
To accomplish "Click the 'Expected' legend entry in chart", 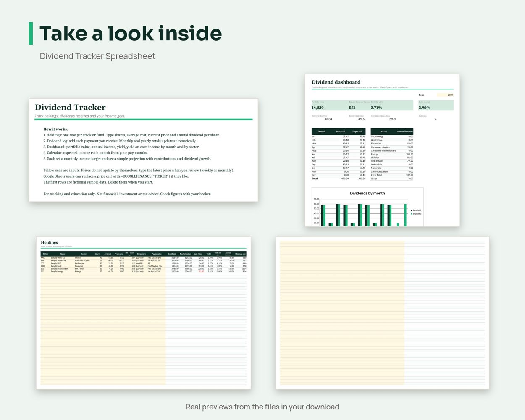I will pos(416,214).
